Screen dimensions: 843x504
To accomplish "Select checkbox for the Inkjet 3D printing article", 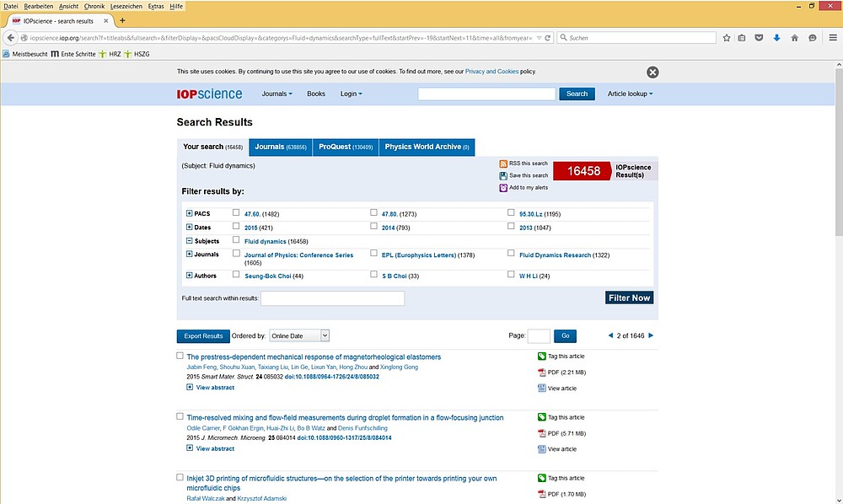I will coord(180,477).
